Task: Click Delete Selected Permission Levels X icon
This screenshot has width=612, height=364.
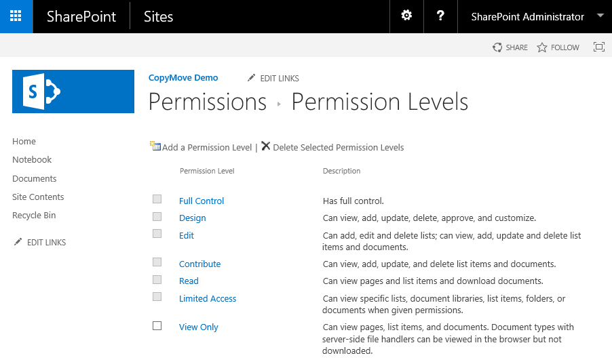Action: pyautogui.click(x=266, y=146)
